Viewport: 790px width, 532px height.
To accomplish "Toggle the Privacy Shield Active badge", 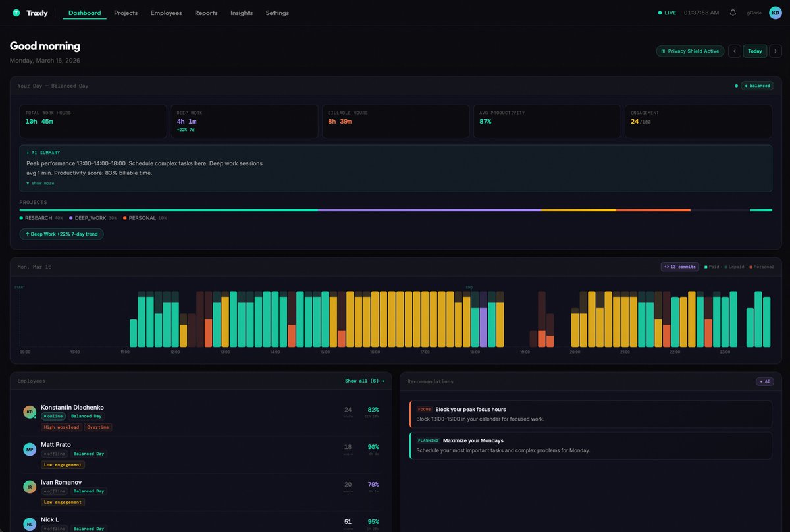I will [690, 51].
